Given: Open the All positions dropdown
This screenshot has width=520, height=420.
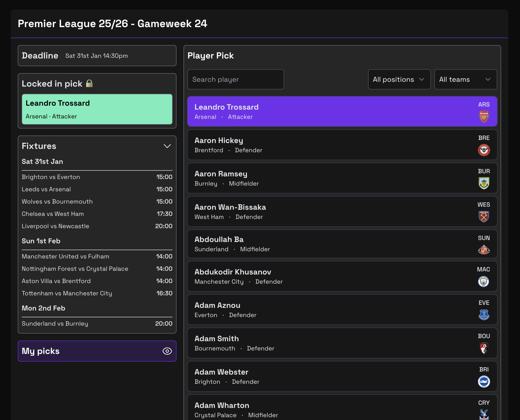Looking at the screenshot, I should click(399, 79).
